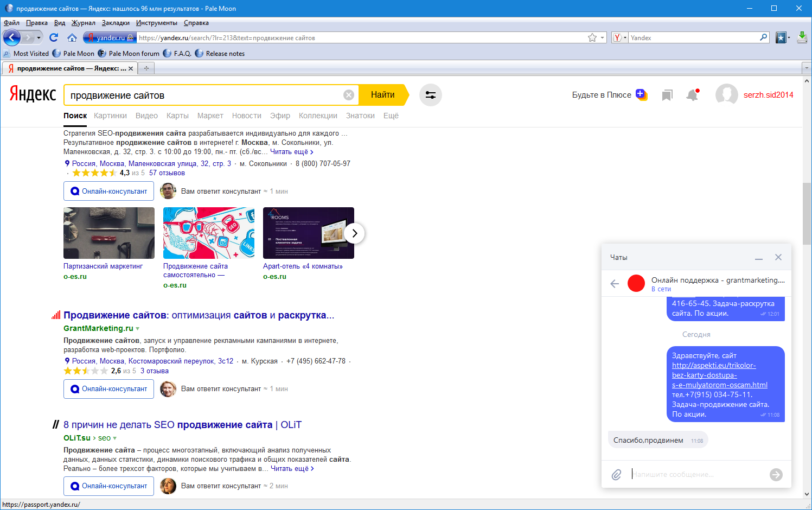Open the Апарт-отель 4 комнаты thumbnail
This screenshot has height=510, width=812.
(x=309, y=233)
